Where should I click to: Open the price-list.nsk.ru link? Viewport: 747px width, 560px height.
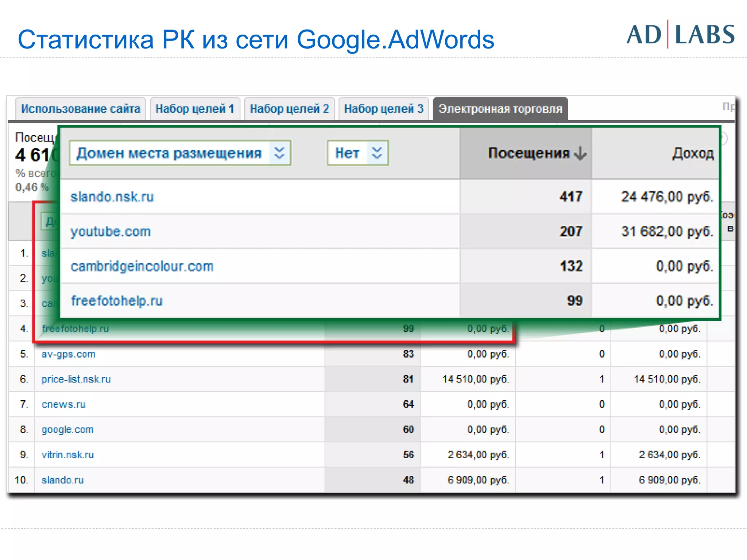76,379
